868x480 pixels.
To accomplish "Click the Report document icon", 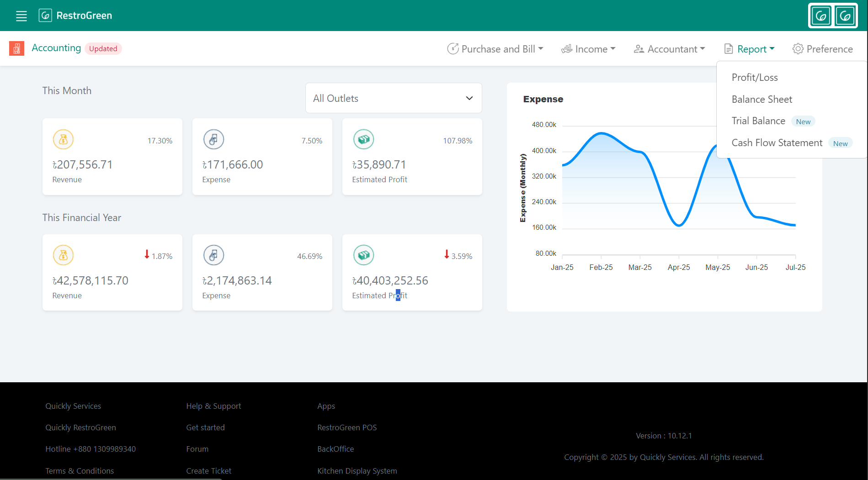I will click(729, 49).
